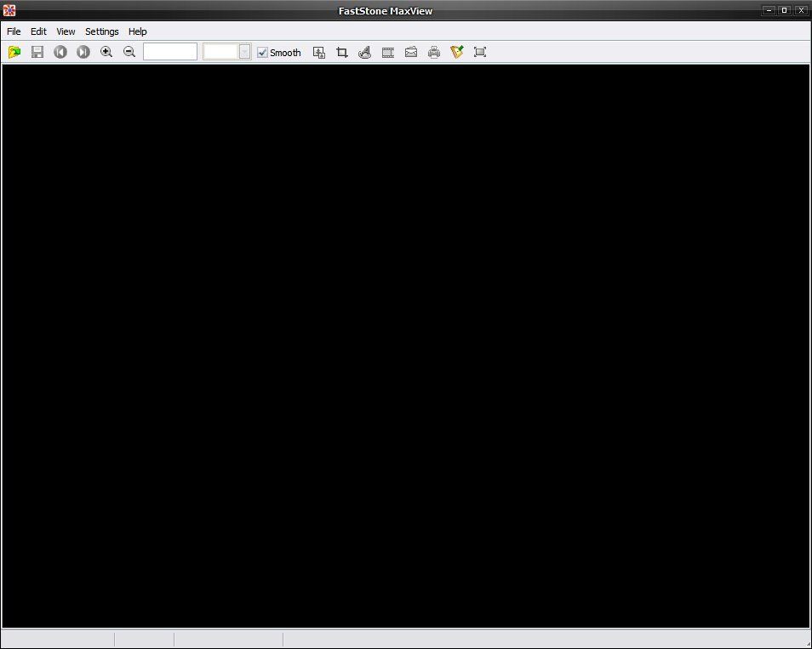Click the filename input field
Screen dimensions: 812x649
170,51
